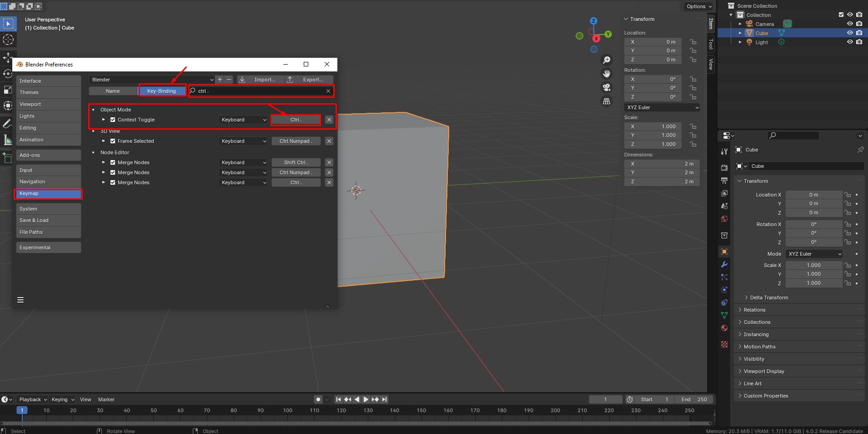Viewport: 868px width, 434px height.
Task: Switch to Name search filter
Action: tap(113, 91)
